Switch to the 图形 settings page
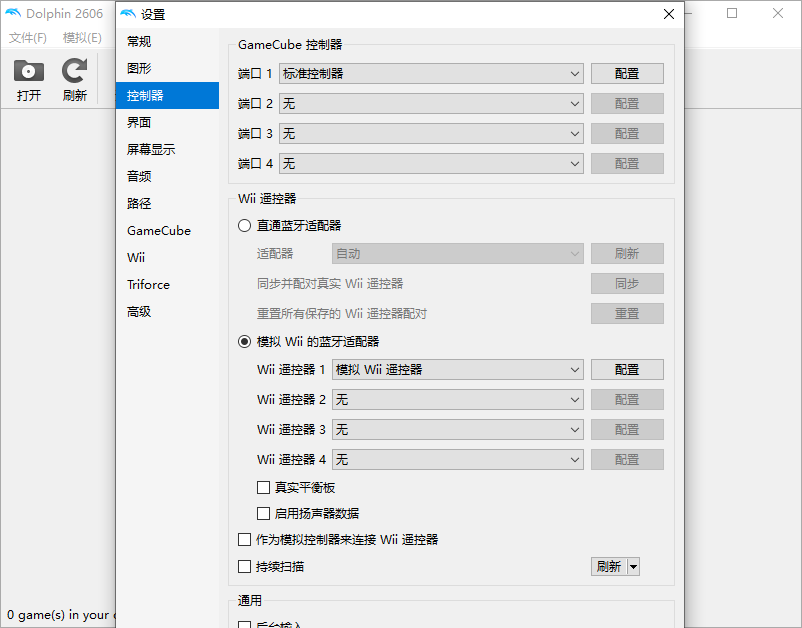 coord(167,69)
